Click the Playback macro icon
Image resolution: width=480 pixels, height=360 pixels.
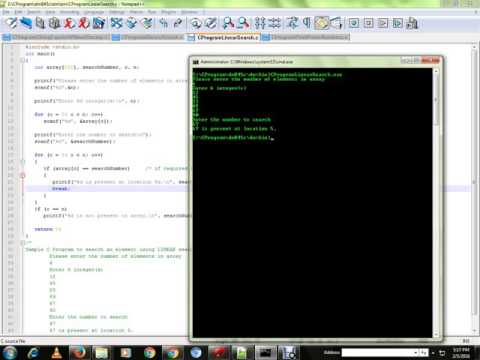pyautogui.click(x=383, y=23)
